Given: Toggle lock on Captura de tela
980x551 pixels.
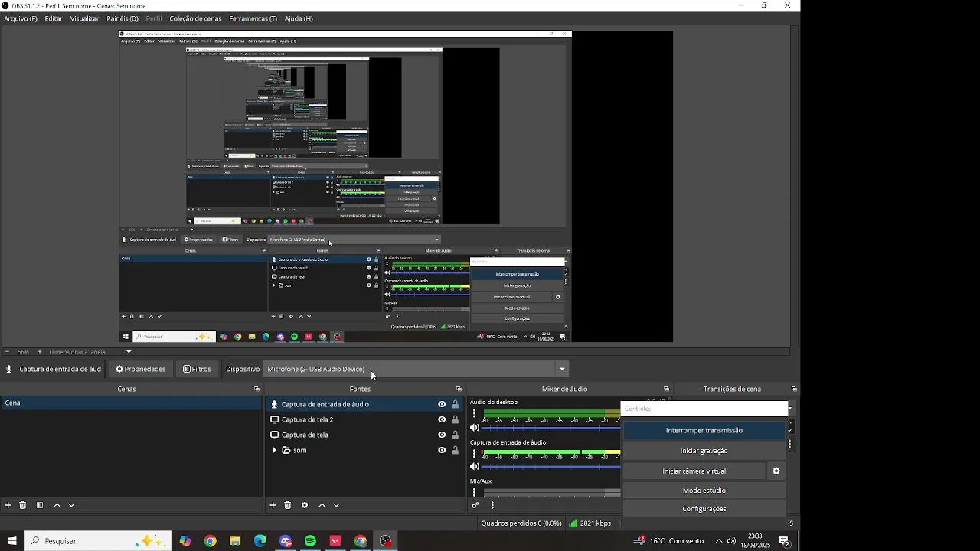Looking at the screenshot, I should tap(455, 435).
